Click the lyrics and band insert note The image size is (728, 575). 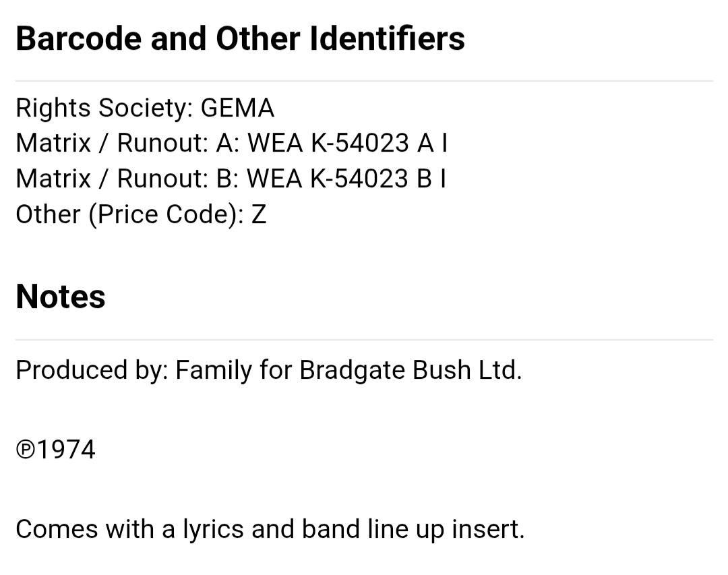(270, 529)
